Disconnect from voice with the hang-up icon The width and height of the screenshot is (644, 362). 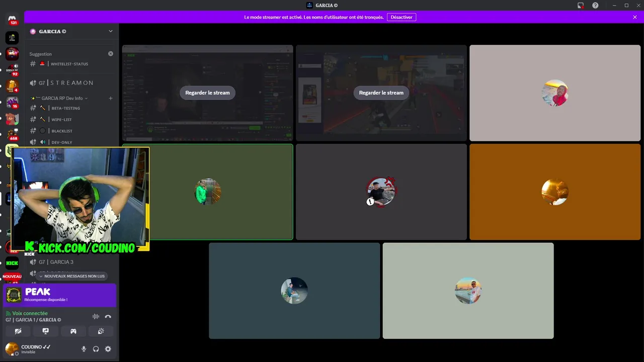click(108, 316)
